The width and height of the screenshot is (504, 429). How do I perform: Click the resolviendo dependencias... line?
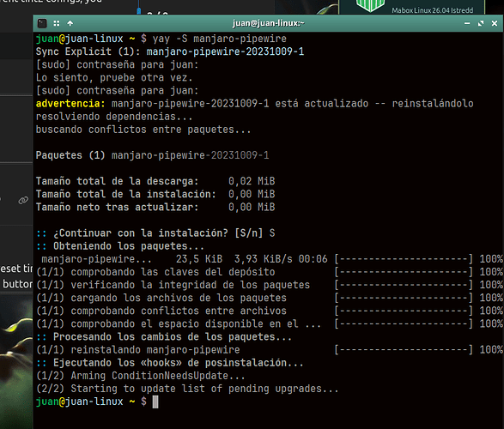click(114, 117)
